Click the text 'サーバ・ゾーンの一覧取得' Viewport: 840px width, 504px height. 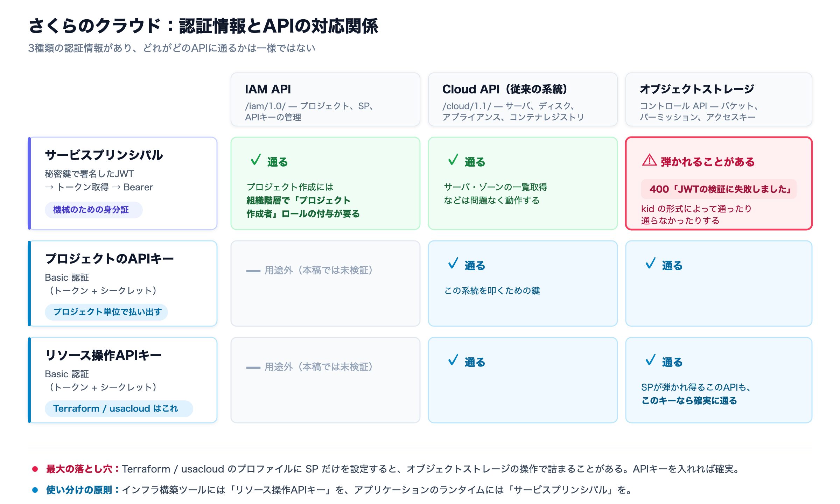(x=495, y=187)
